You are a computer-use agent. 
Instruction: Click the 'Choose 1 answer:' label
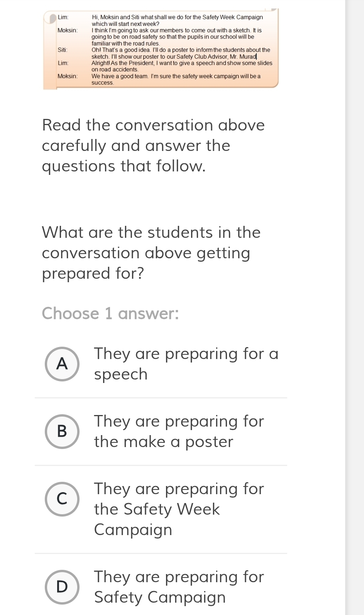point(110,313)
